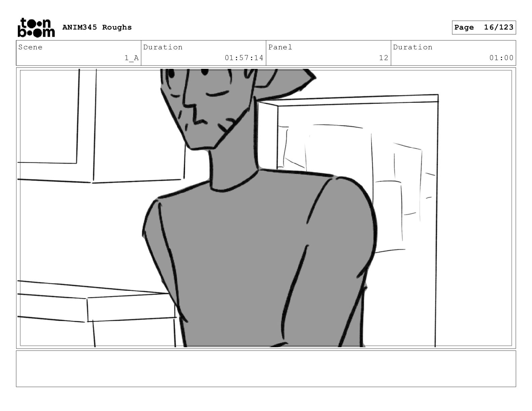Select the panel duration '01:00'

[x=501, y=58]
